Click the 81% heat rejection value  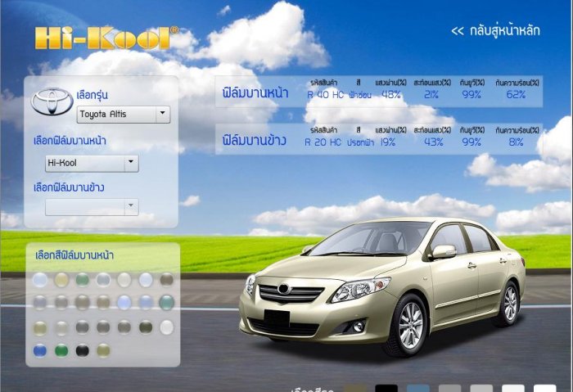(516, 142)
